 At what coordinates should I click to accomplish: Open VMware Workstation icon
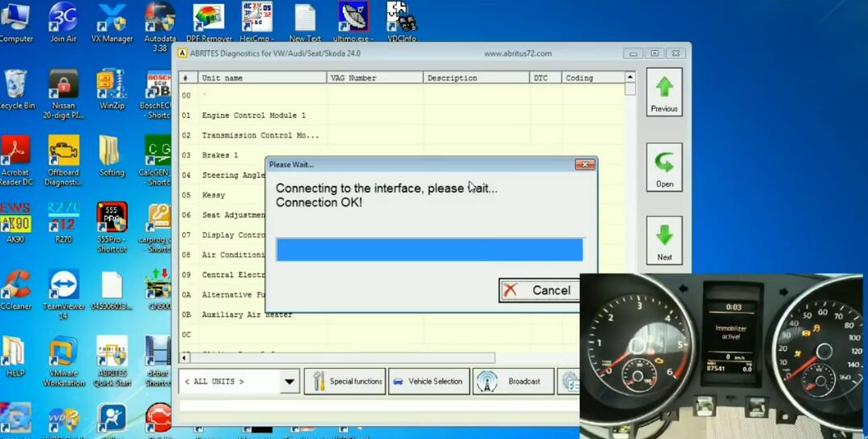pyautogui.click(x=63, y=361)
